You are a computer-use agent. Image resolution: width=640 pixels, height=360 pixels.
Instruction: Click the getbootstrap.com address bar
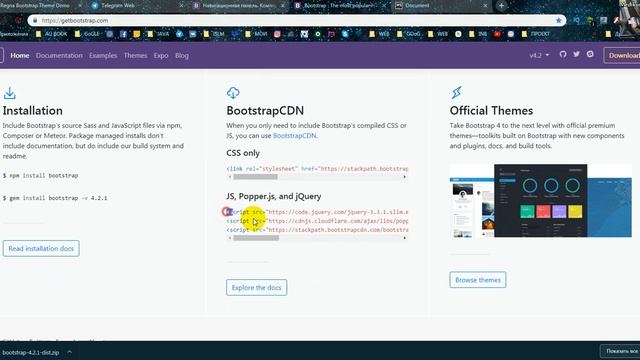296,20
